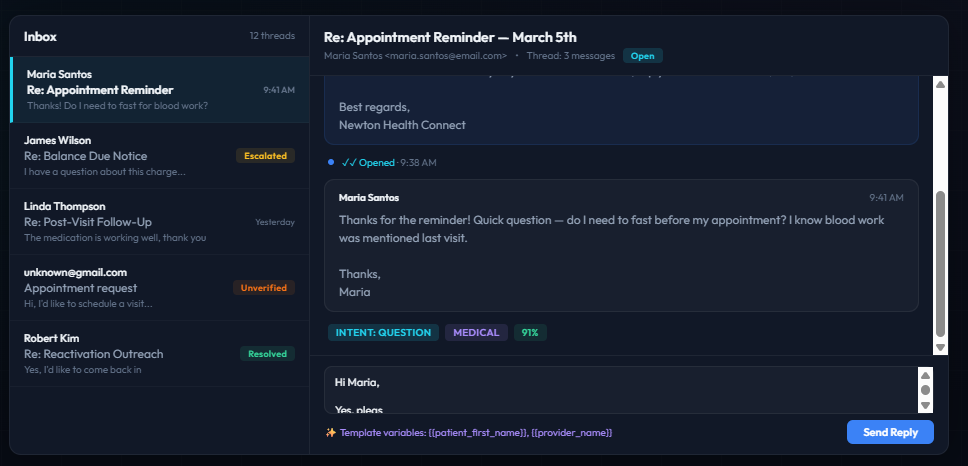Click the INTENT: QUESTION tag
Screen dimensions: 968x466
[383, 333]
